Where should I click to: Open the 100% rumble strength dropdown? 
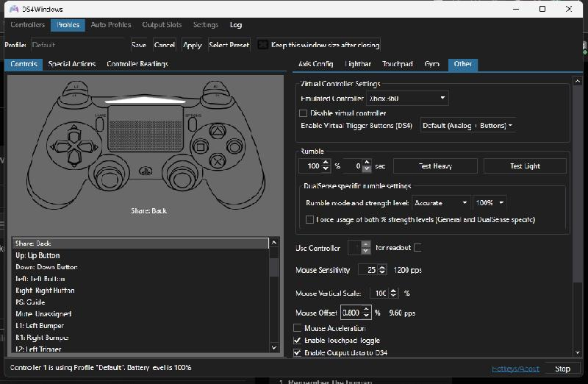click(490, 203)
